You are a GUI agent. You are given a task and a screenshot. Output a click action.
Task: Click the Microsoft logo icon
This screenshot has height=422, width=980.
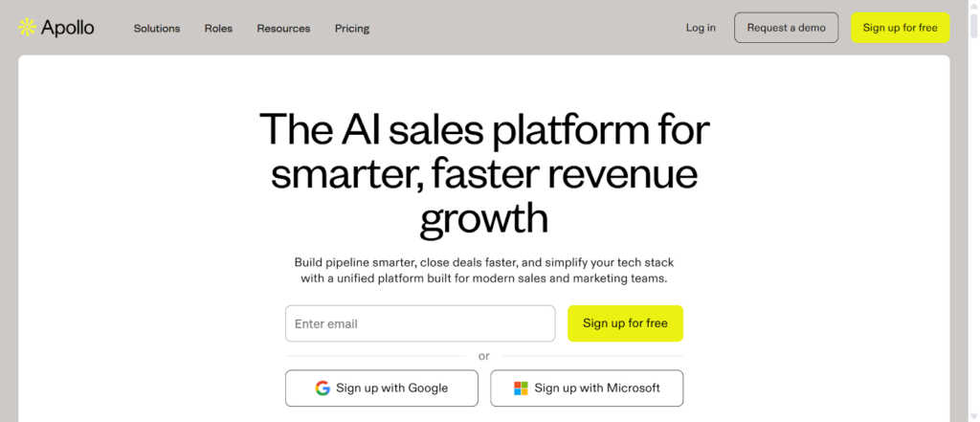tap(521, 389)
